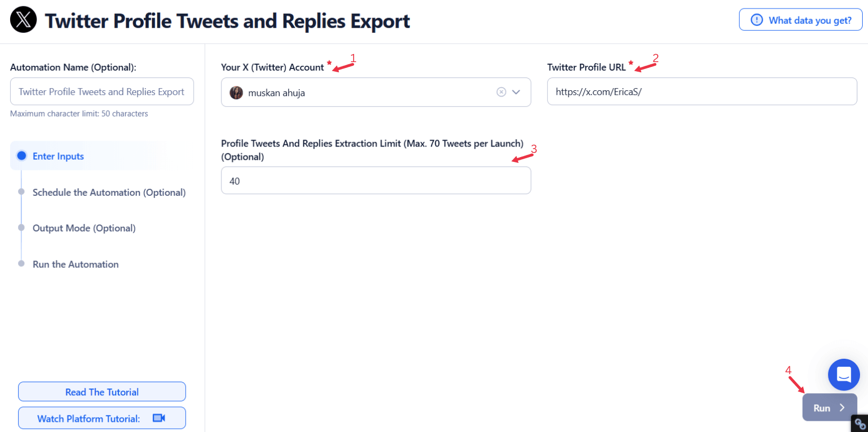Expand the X account dropdown chevron
This screenshot has height=432, width=868.
[x=516, y=92]
